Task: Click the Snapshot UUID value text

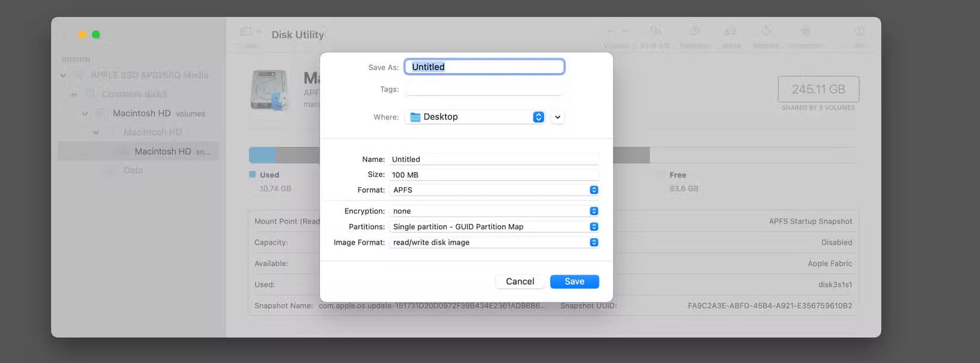Action: (x=770, y=305)
